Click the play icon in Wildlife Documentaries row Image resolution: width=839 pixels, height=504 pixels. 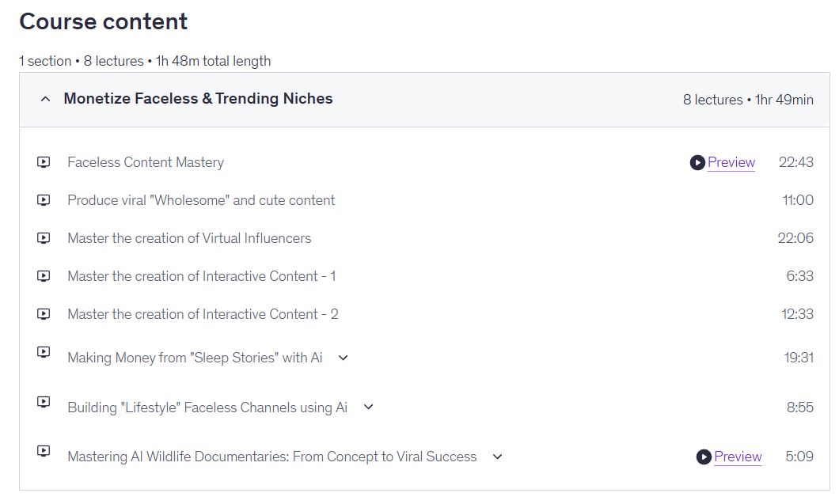click(x=704, y=457)
